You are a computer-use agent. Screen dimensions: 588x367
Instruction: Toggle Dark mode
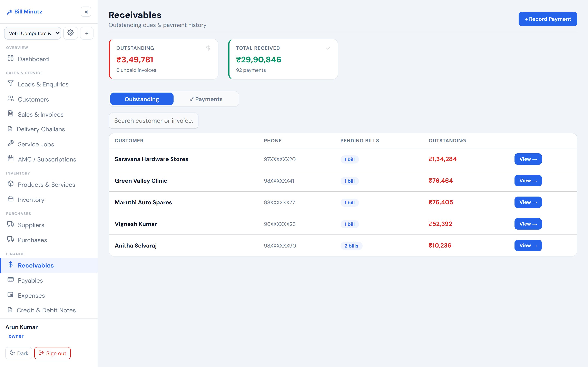(19, 353)
